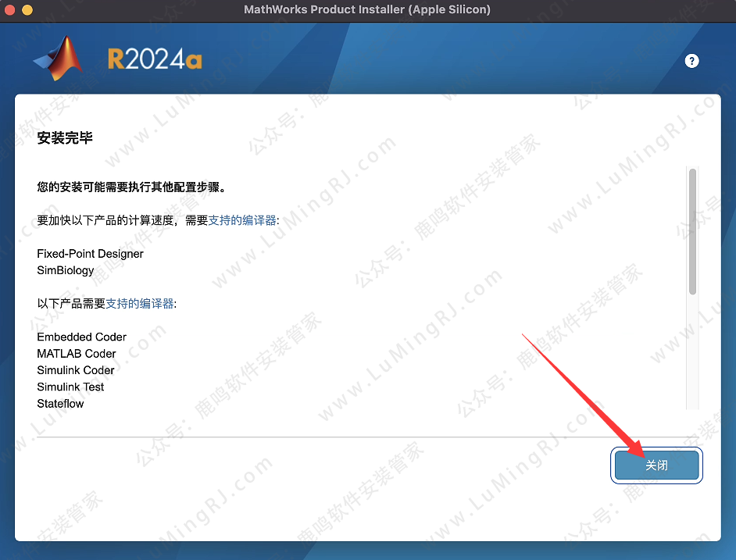Open 支持的编译器 link in the 计算速度 sentence
Image resolution: width=736 pixels, height=560 pixels.
[x=242, y=221]
